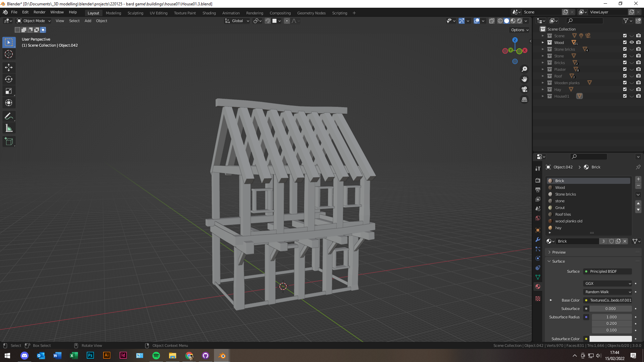Switch to the Shading workspace tab

pos(209,13)
